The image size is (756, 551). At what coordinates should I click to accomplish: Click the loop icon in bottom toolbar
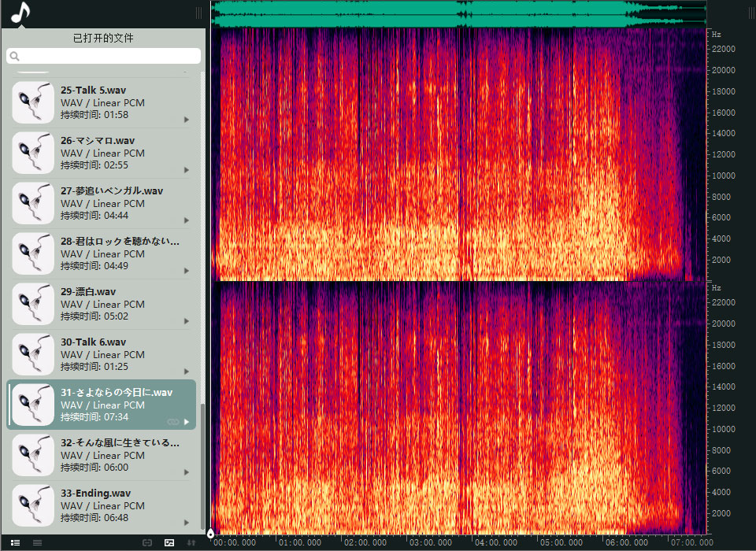(x=147, y=542)
